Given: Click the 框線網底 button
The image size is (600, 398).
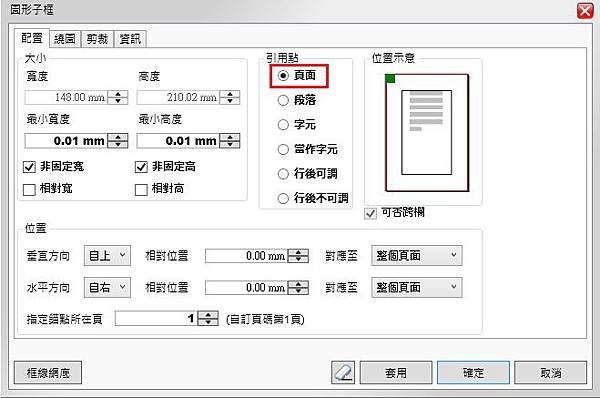Looking at the screenshot, I should (x=48, y=372).
